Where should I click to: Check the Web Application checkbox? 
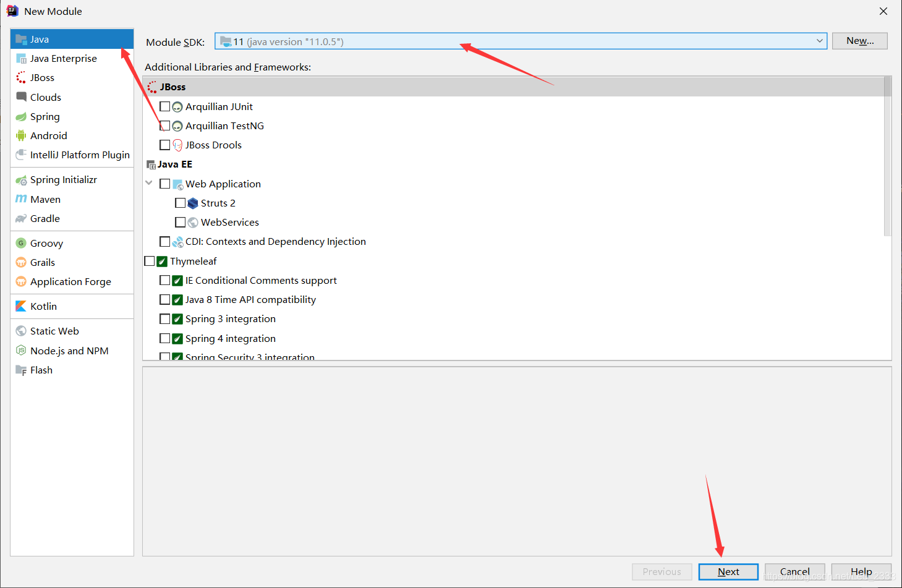[164, 184]
